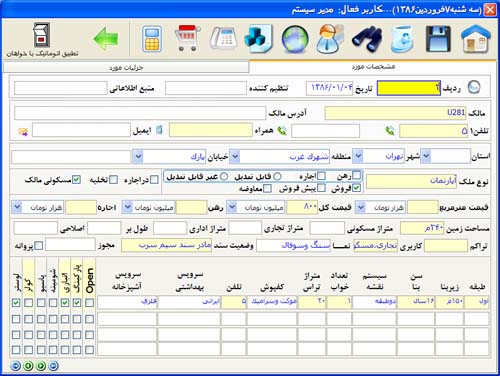Send email with the envelope icon

(x=23, y=132)
